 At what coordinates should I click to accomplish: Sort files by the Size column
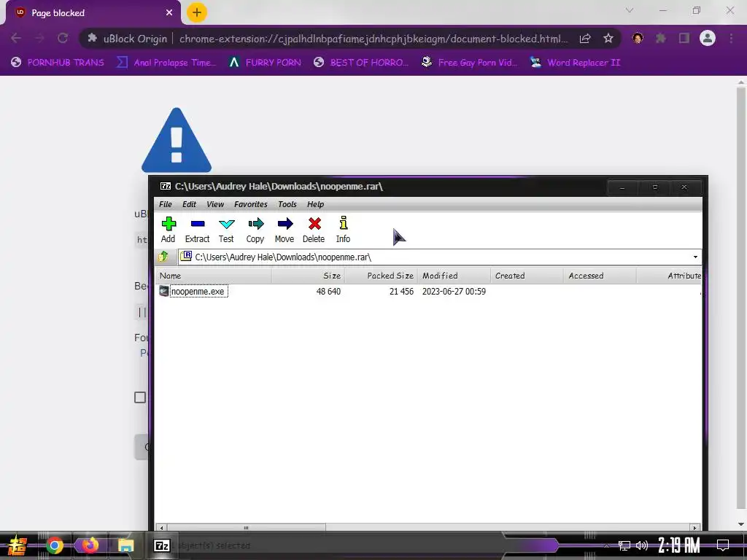308,276
